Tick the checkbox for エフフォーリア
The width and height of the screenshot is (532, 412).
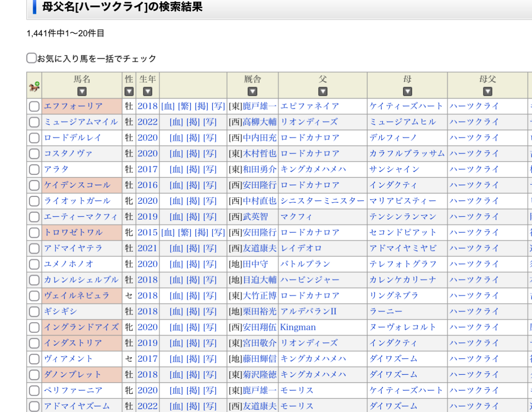pos(34,107)
